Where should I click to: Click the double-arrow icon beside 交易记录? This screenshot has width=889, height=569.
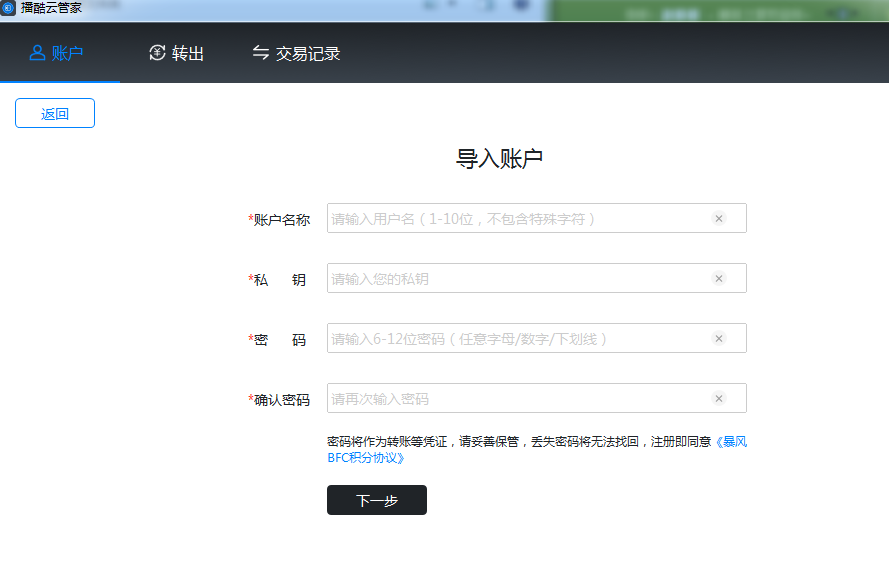(x=261, y=53)
